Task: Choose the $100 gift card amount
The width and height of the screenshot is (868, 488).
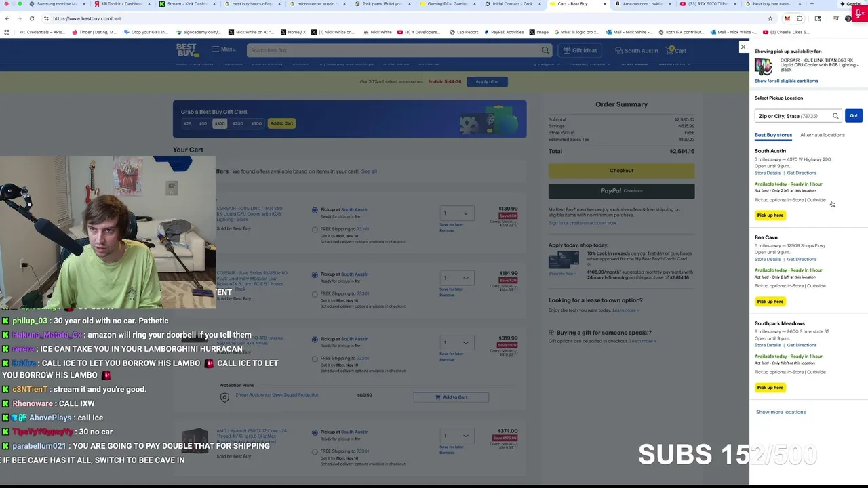Action: pyautogui.click(x=220, y=123)
